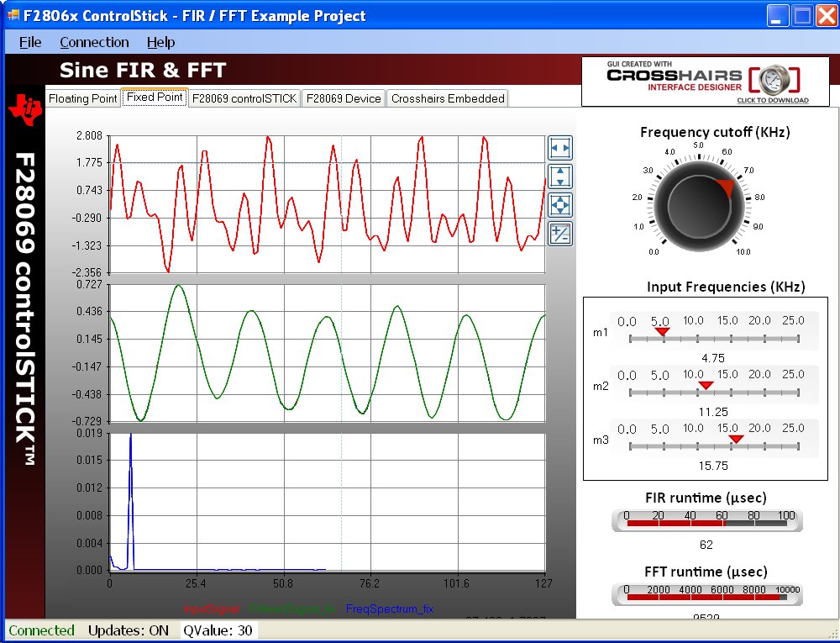840x643 pixels.
Task: Click the plus/minus scale chart icon
Action: pos(560,235)
